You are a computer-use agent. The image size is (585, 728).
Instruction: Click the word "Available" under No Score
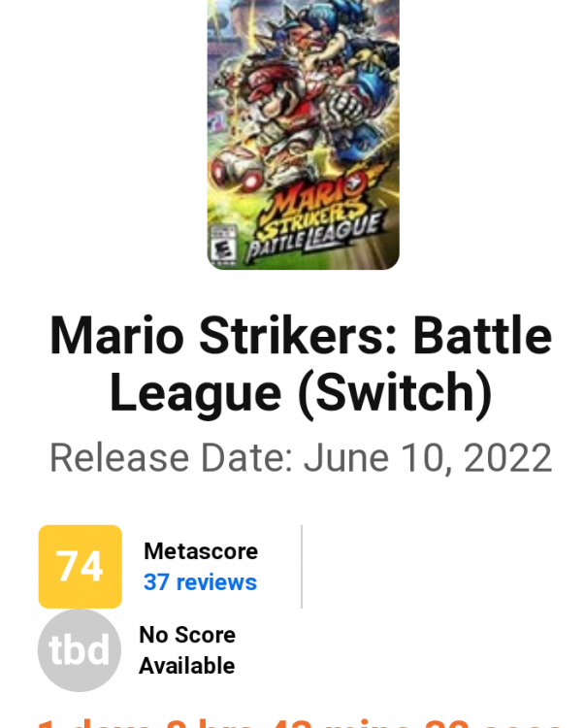point(186,666)
